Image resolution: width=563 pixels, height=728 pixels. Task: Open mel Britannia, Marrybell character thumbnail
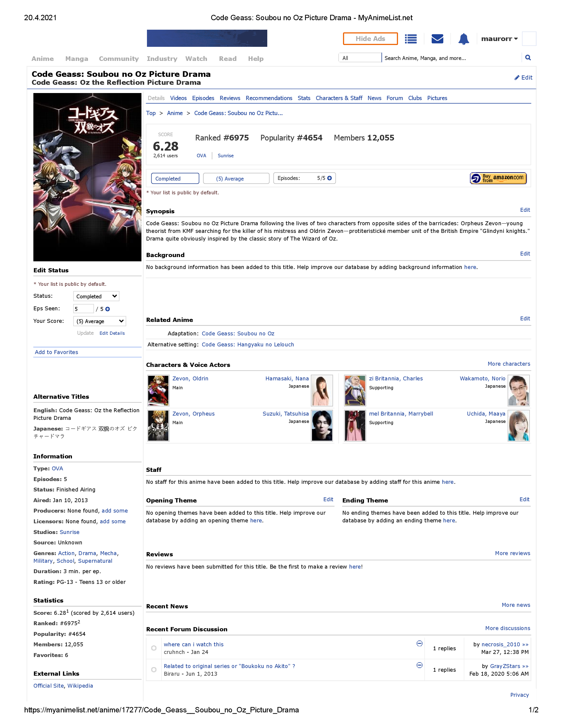point(355,426)
